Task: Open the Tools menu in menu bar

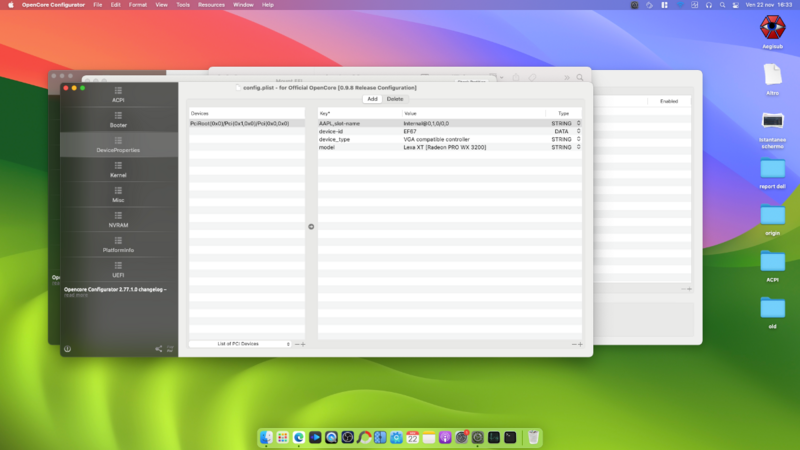Action: [183, 5]
